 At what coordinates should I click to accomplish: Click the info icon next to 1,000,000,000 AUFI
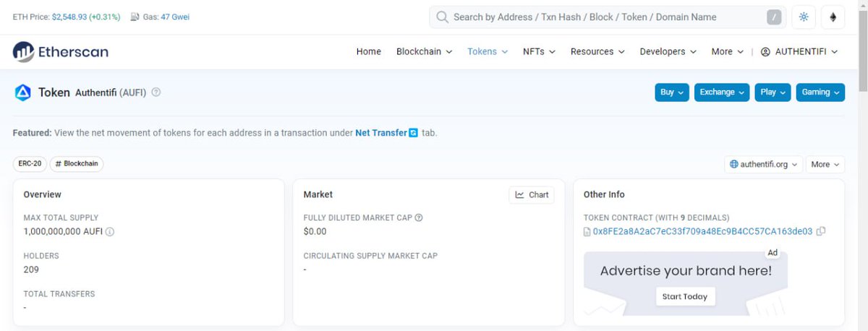tap(110, 232)
